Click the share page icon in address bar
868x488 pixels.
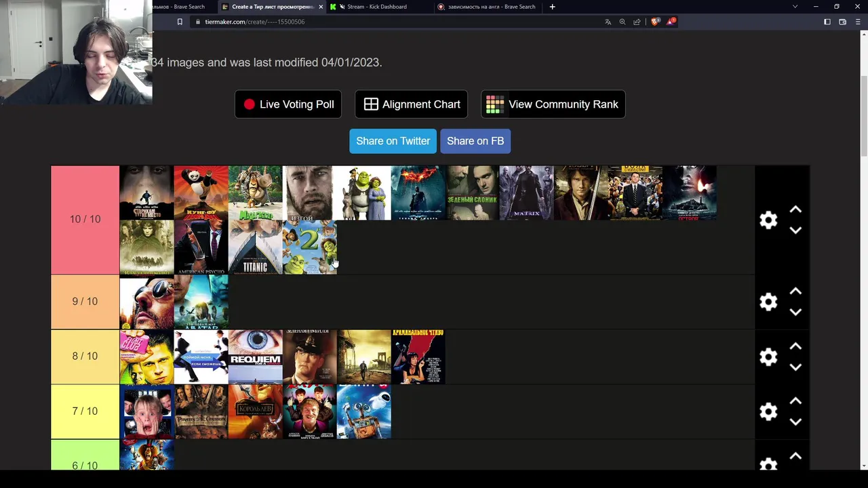(637, 22)
